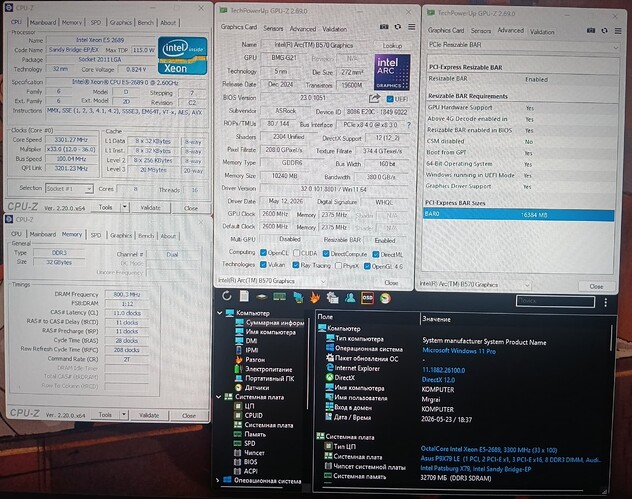Expand the Операционная система tree node
The height and width of the screenshot is (499, 632).
coord(218,480)
